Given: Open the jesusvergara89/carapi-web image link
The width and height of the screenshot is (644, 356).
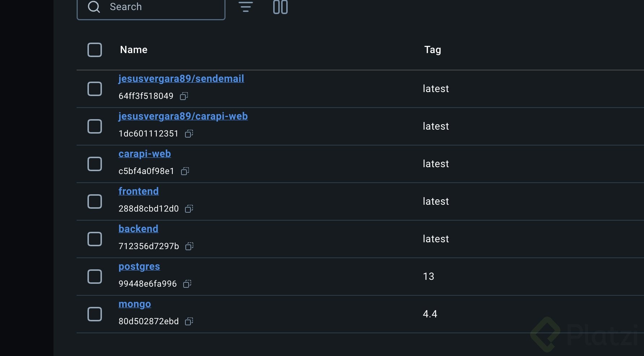Looking at the screenshot, I should point(183,116).
